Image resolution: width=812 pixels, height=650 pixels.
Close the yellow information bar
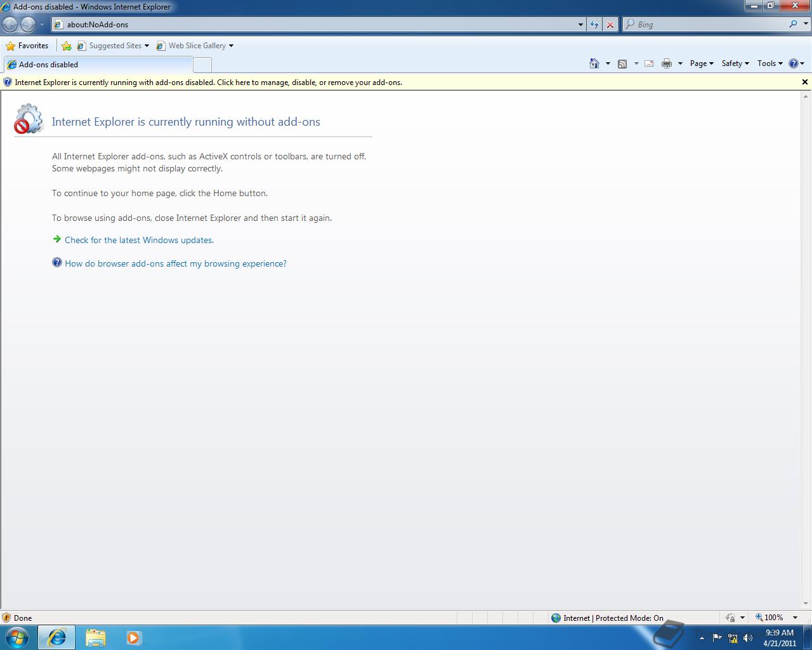point(805,82)
